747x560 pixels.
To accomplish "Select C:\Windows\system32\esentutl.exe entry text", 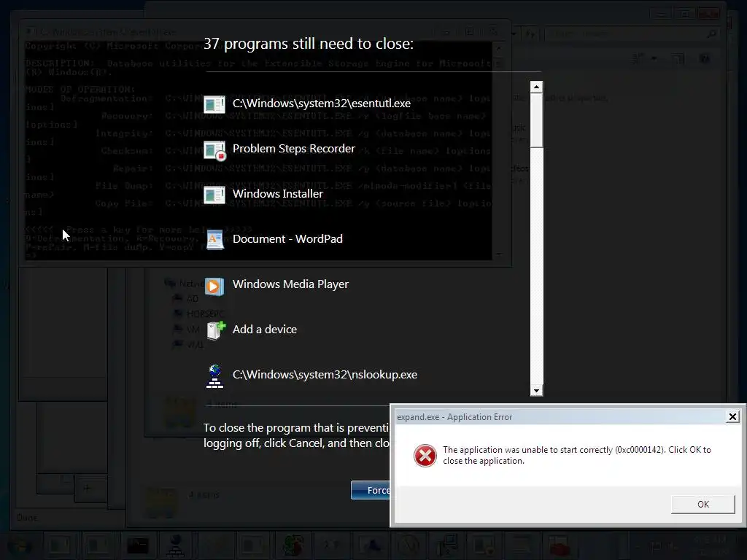I will tap(322, 104).
